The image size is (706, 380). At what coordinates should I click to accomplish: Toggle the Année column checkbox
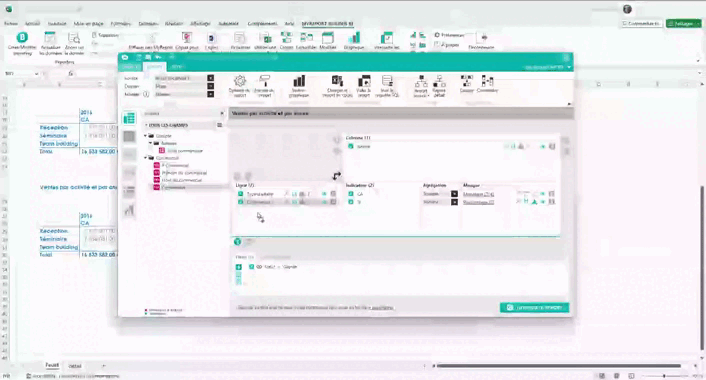[351, 146]
